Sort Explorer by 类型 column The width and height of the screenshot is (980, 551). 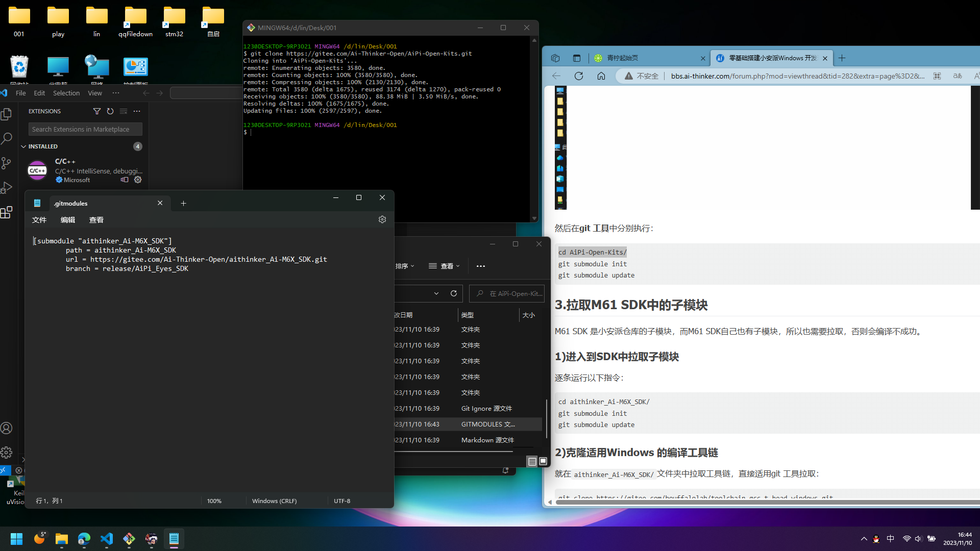click(488, 315)
